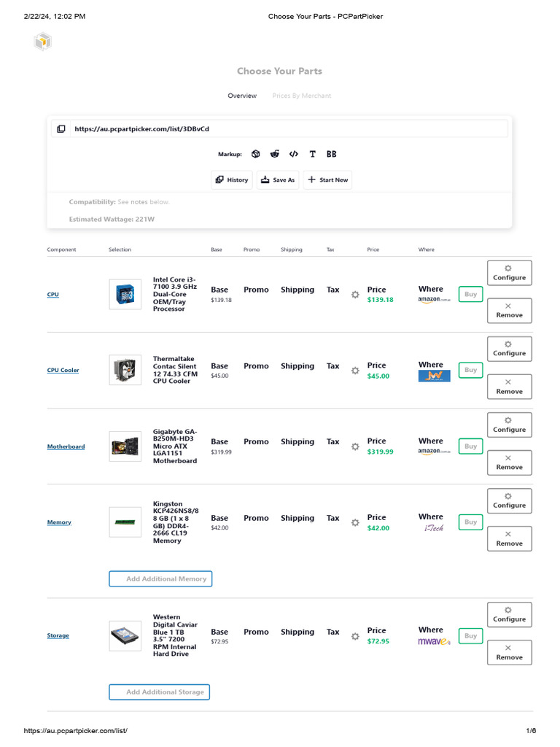Switch to Prices By Merchant tab

coord(301,96)
